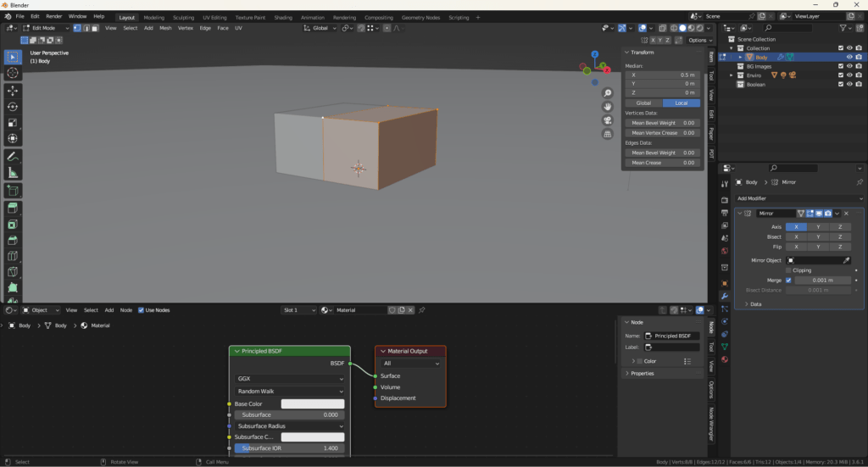Switch to the Sculpting workspace tab
868x467 pixels.
183,17
